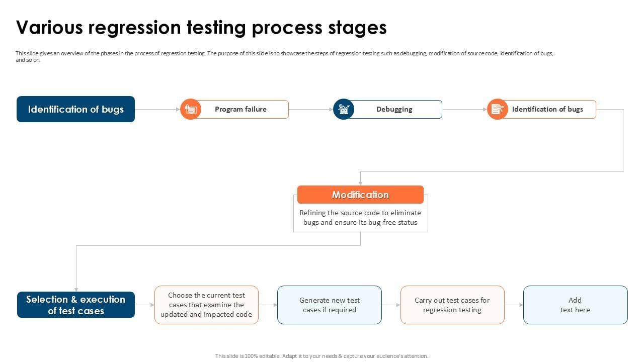Image resolution: width=644 pixels, height=362 pixels.
Task: Click the orange document icon for bug identification
Action: coord(497,109)
